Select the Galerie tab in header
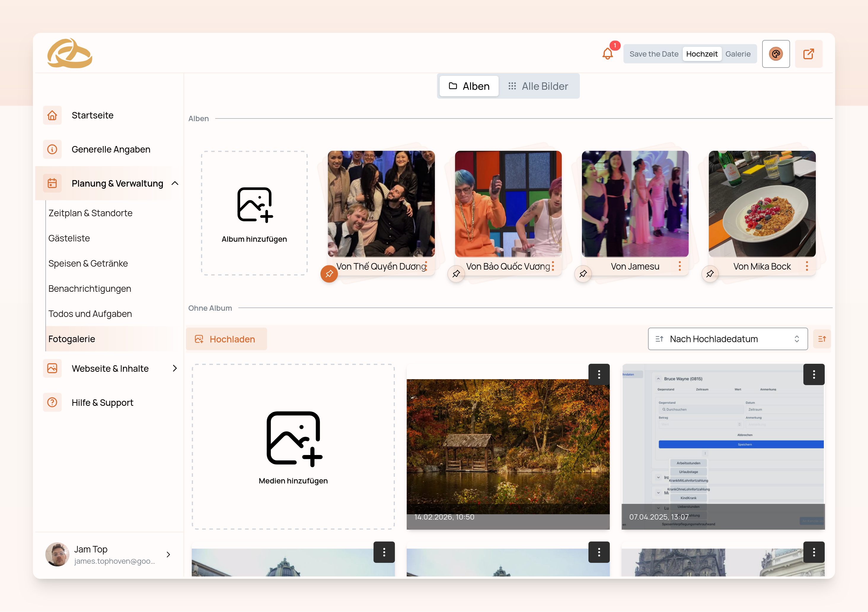 tap(738, 54)
